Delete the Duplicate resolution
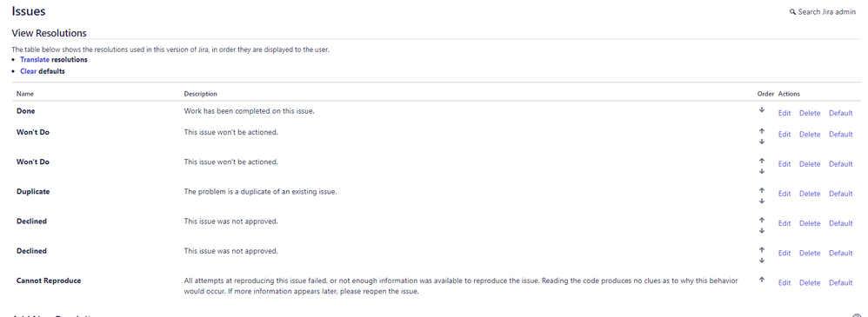 pos(810,194)
